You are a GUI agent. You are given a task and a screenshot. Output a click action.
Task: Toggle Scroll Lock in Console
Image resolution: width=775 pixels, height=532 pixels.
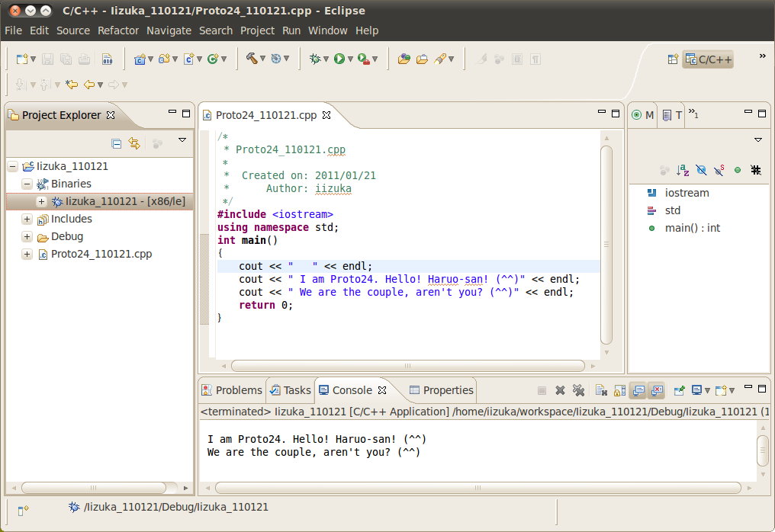coord(619,391)
